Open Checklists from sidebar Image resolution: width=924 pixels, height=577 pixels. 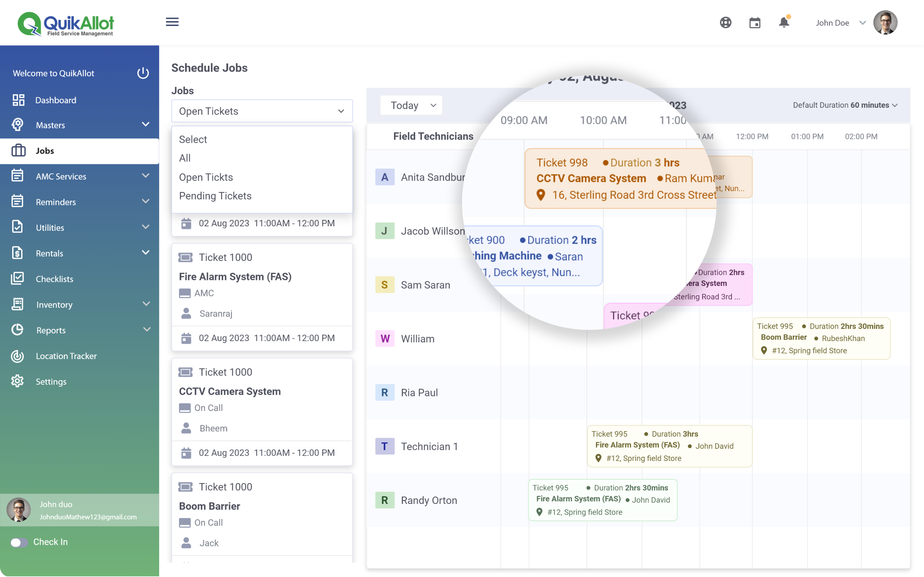pyautogui.click(x=54, y=279)
